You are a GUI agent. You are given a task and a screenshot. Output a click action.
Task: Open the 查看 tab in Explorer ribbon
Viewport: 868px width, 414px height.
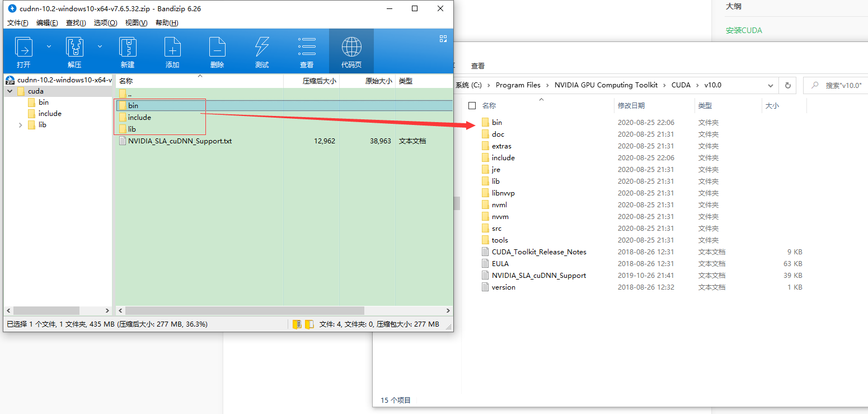(478, 66)
